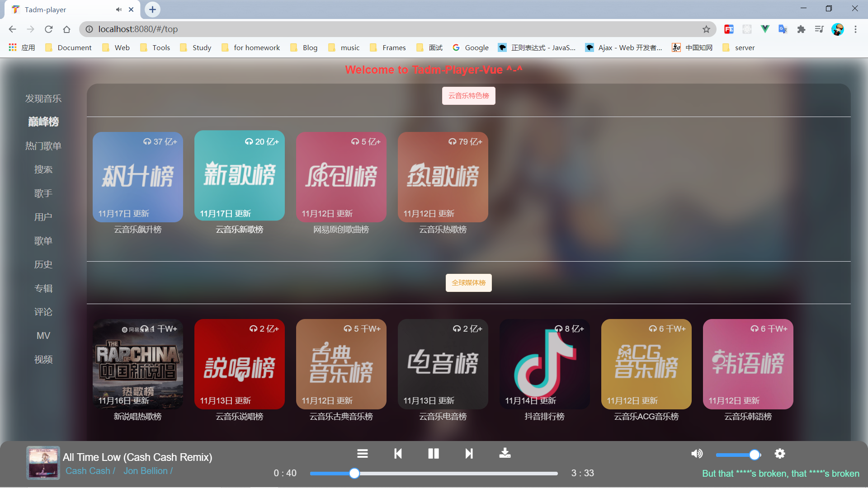
Task: Click the 云音乐特色榜 button
Action: [468, 96]
